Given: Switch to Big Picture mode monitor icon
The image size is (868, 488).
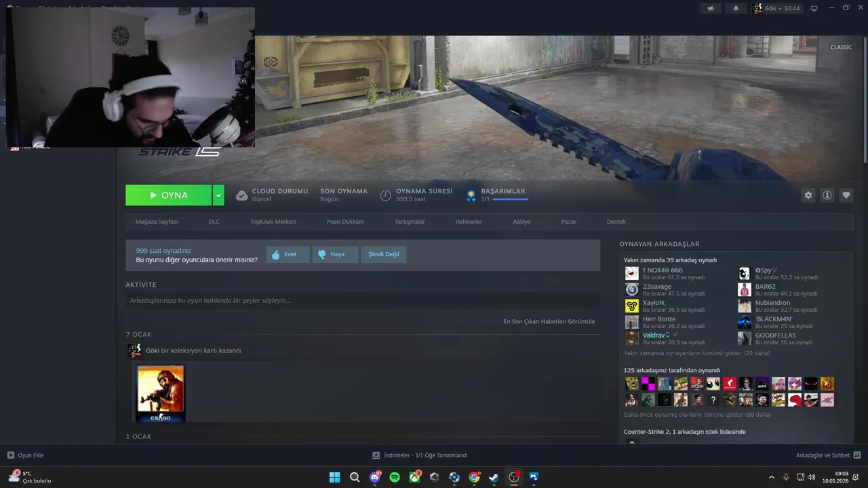Looking at the screenshot, I should click(814, 8).
